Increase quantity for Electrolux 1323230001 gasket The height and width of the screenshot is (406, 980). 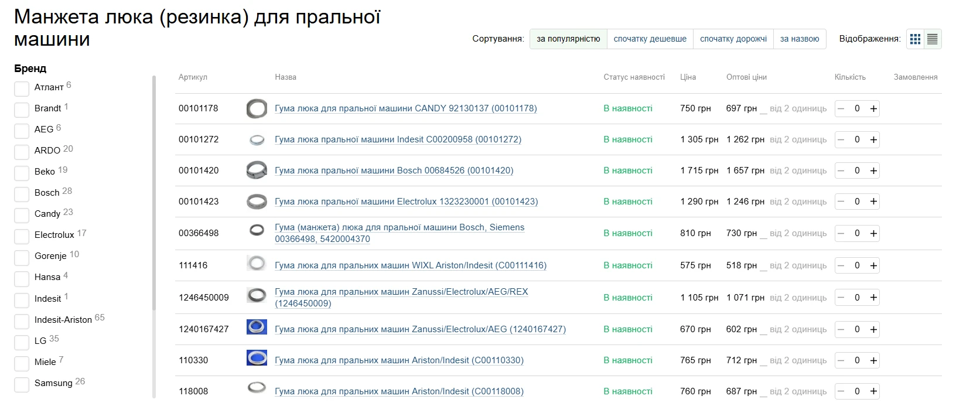point(873,202)
